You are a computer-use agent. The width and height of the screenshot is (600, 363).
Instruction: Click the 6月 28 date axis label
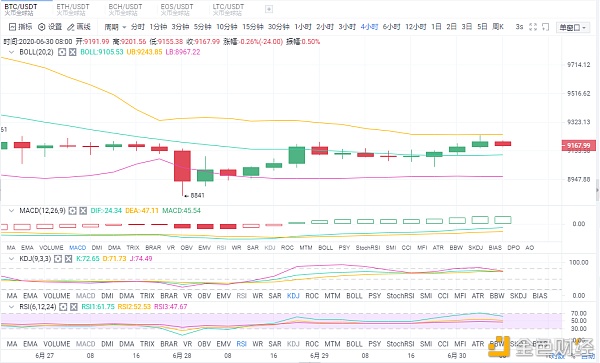point(182,356)
